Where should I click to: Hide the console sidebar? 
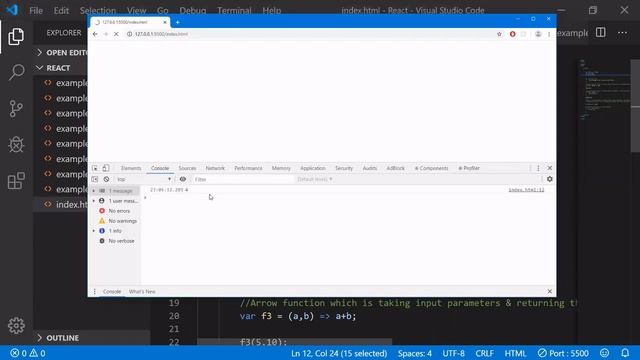95,179
